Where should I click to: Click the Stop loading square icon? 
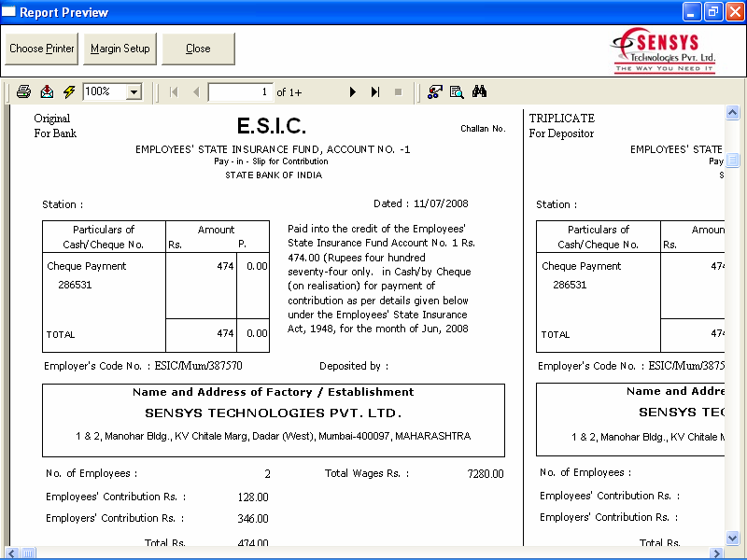(399, 91)
